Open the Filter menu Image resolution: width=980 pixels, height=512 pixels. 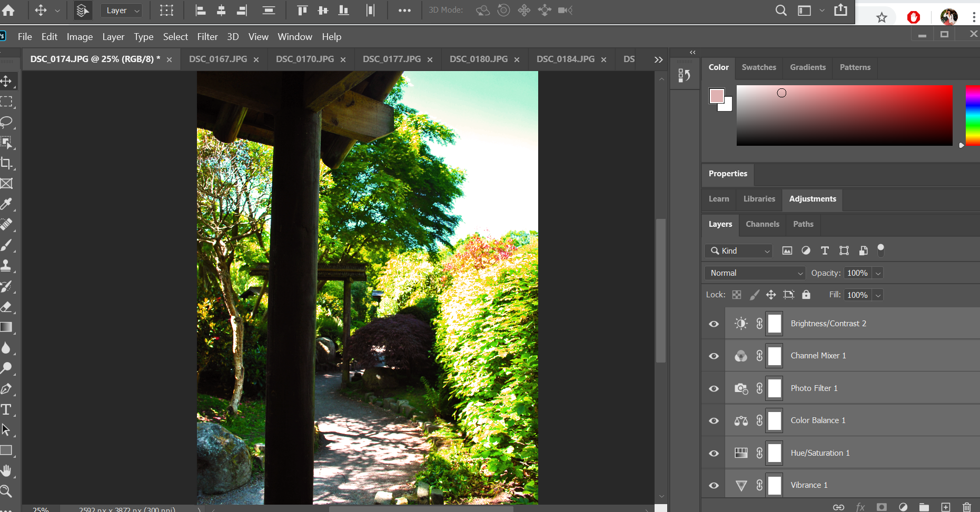(x=207, y=37)
